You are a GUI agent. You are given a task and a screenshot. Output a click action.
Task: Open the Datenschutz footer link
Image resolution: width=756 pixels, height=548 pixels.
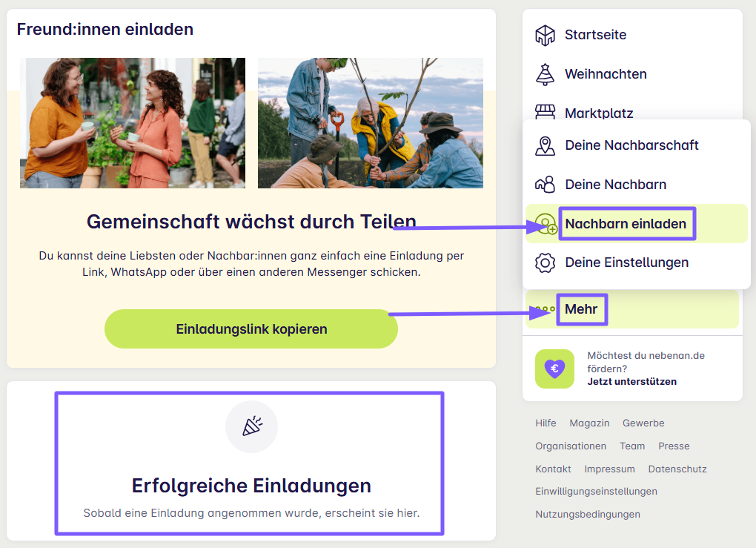[677, 469]
